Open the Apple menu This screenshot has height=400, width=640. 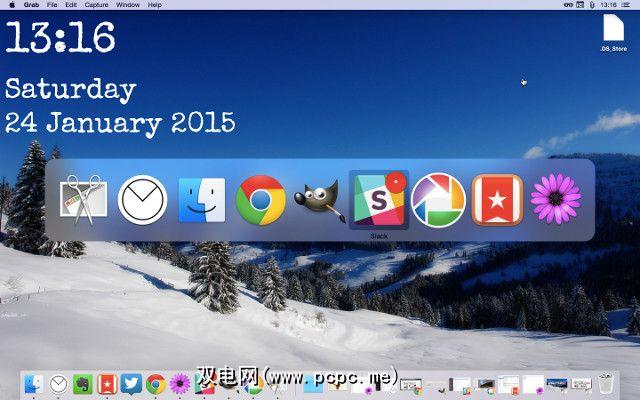click(x=12, y=5)
